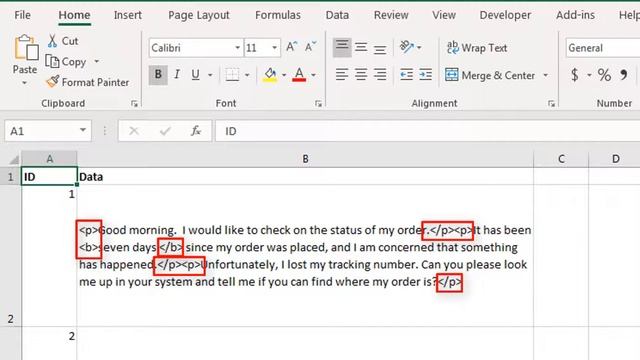Align cell text left
Viewport: 640px width, 360px height.
coord(342,75)
